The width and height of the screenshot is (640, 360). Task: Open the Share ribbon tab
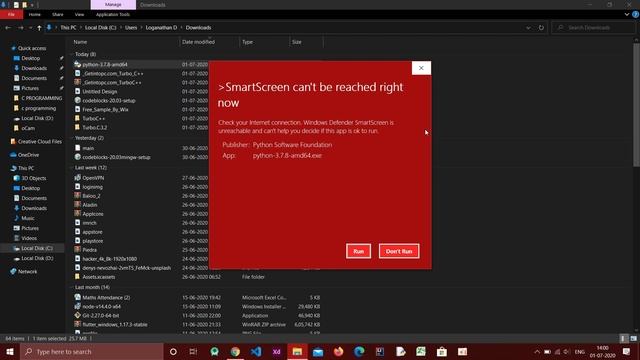point(58,14)
